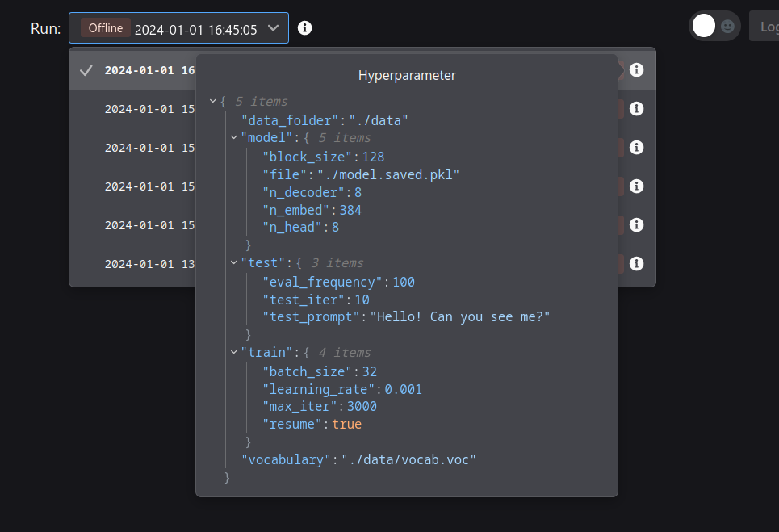This screenshot has height=532, width=779.
Task: Collapse the root JSON object arrow
Action: pyautogui.click(x=213, y=102)
